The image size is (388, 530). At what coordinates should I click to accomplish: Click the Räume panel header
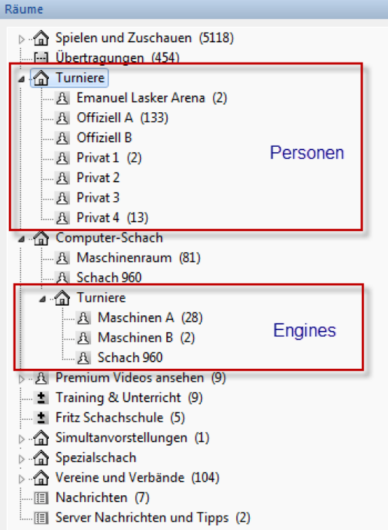click(x=194, y=9)
